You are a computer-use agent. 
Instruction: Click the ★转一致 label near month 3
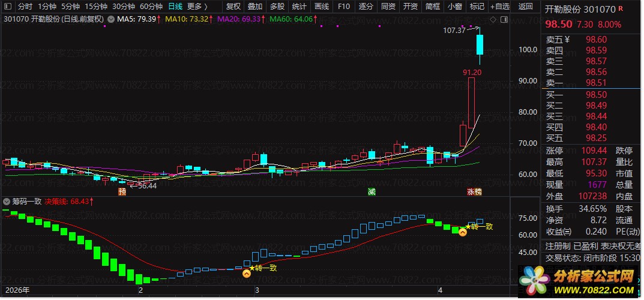pyautogui.click(x=263, y=268)
